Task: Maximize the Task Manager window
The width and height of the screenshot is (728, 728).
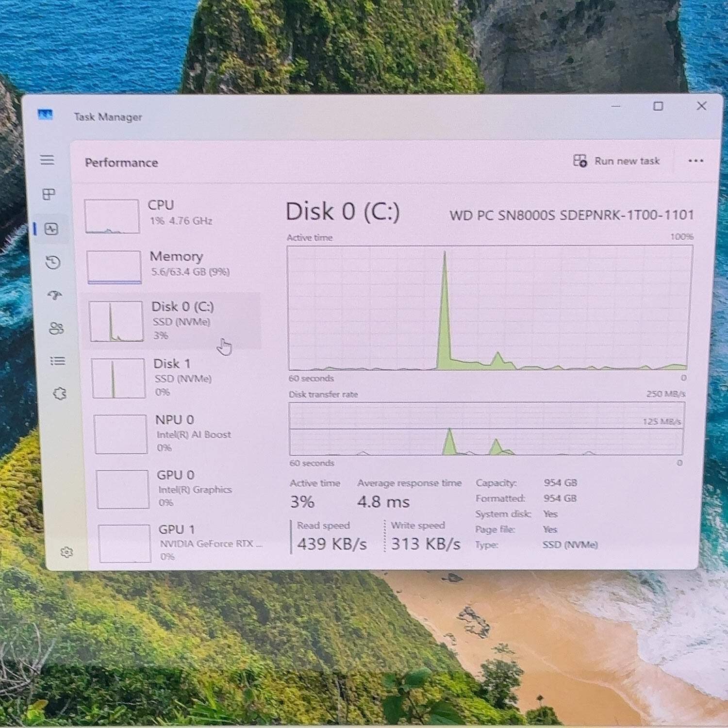Action: click(x=658, y=106)
